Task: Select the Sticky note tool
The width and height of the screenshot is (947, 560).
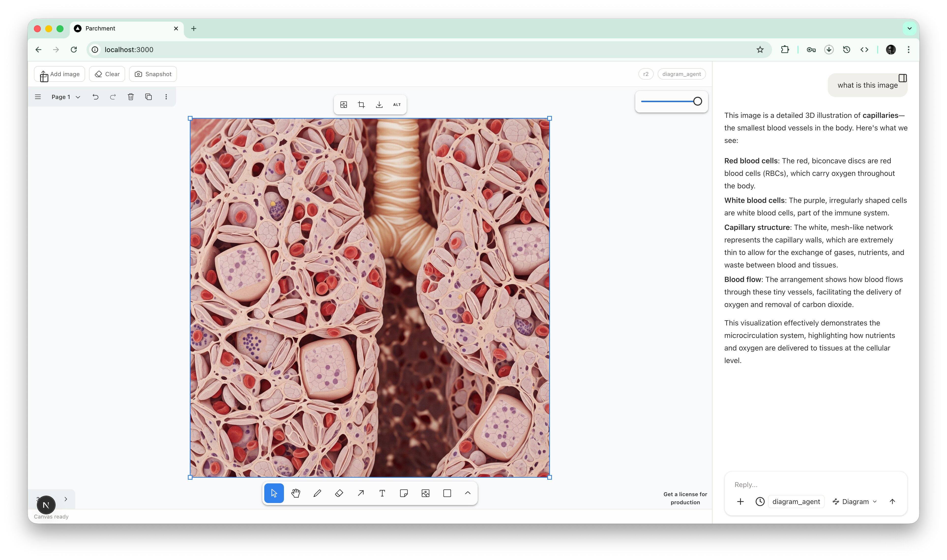Action: pyautogui.click(x=404, y=493)
